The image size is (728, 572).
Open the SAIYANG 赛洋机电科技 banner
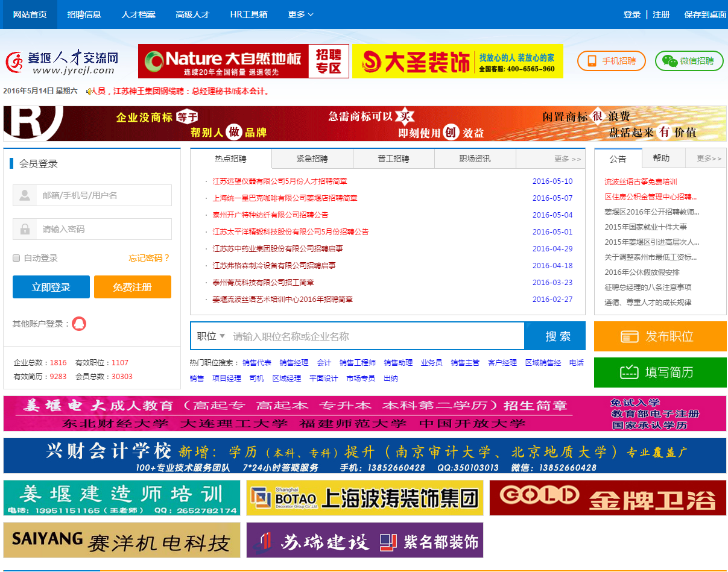coord(122,540)
